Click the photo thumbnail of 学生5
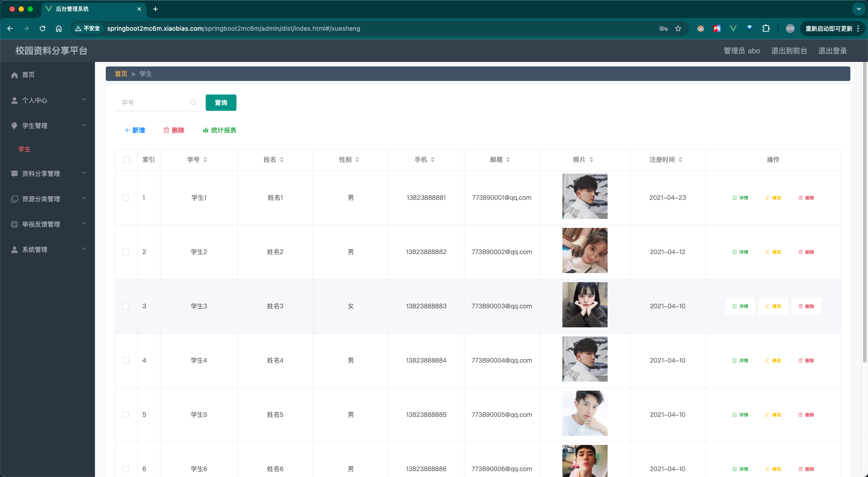Image resolution: width=868 pixels, height=477 pixels. point(585,413)
